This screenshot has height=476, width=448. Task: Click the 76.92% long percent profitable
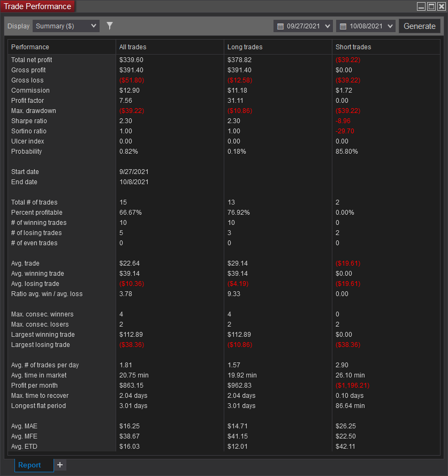239,213
